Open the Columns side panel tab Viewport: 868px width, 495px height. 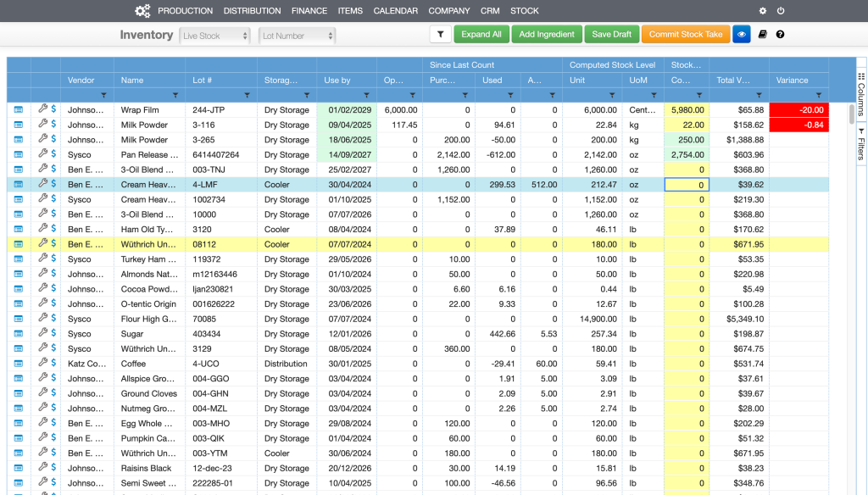(861, 94)
